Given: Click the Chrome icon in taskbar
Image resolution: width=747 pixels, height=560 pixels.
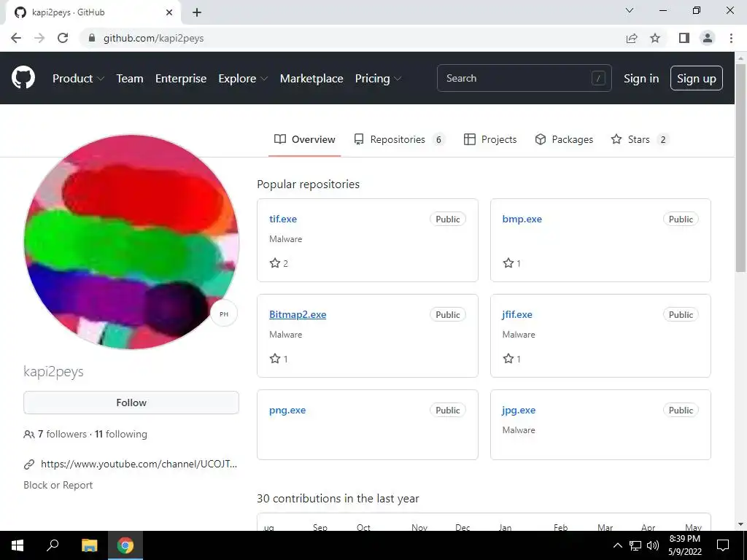Looking at the screenshot, I should tap(125, 545).
